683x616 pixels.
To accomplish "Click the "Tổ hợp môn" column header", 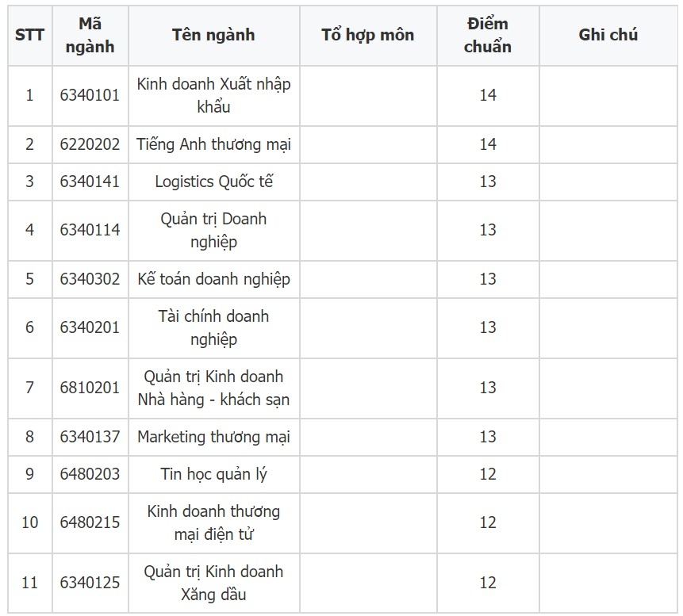I will click(x=367, y=35).
